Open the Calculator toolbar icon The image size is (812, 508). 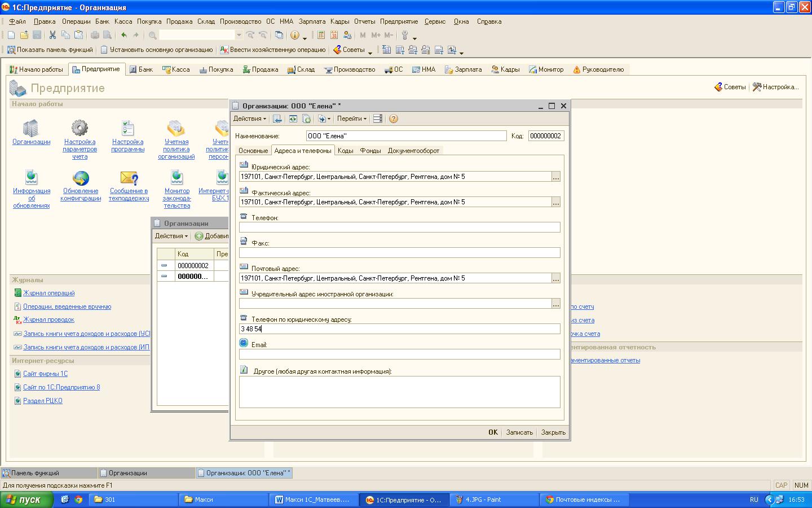point(321,35)
